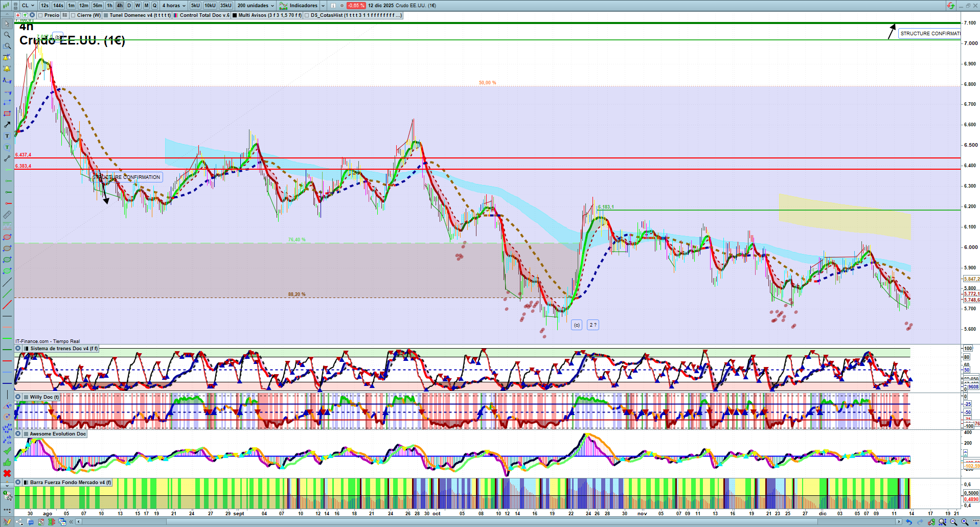980x527 pixels.
Task: Pick the text box T tool
Action: [7, 136]
